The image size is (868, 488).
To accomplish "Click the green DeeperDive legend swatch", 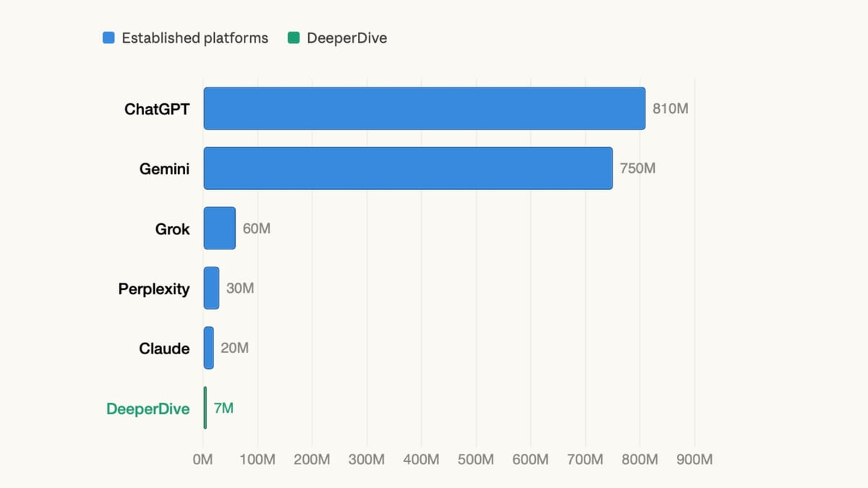I will pyautogui.click(x=294, y=38).
